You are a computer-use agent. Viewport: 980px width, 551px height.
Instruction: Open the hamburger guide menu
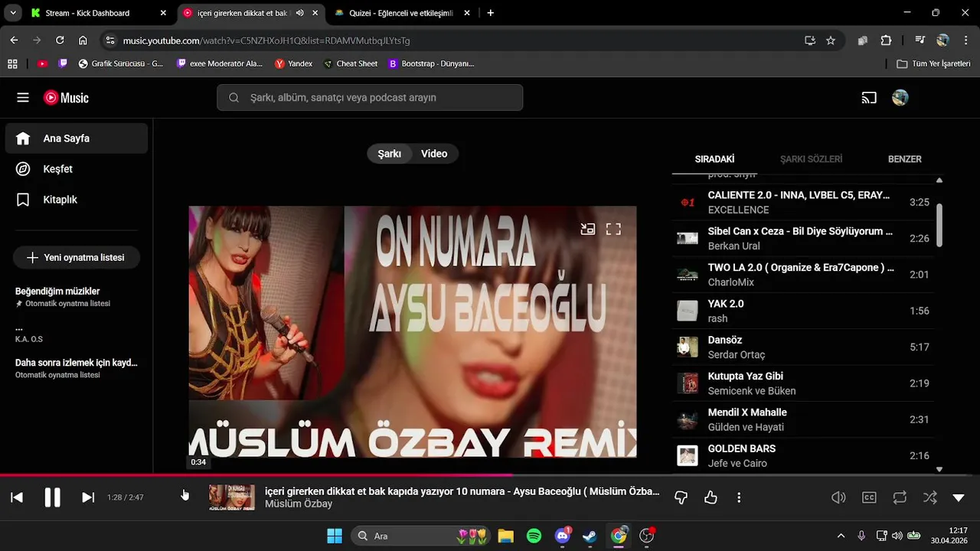click(x=23, y=98)
